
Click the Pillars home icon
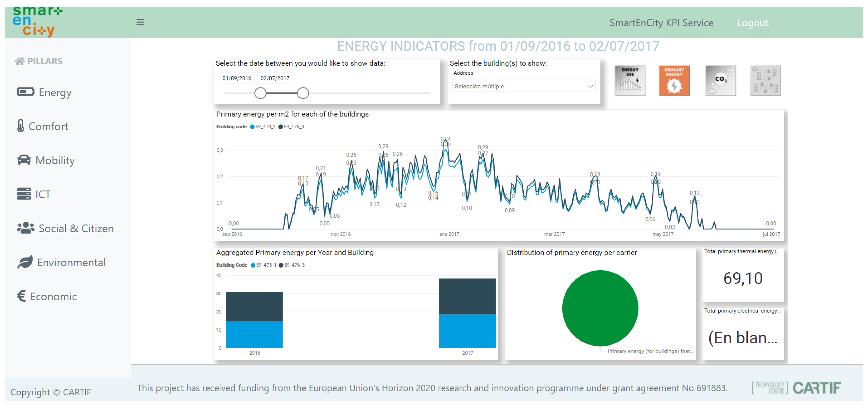[19, 61]
